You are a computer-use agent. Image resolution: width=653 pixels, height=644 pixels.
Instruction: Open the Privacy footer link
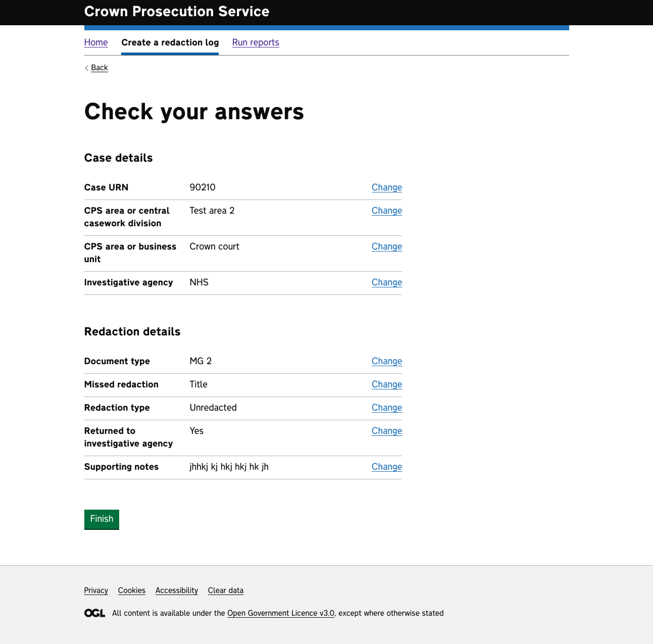click(96, 590)
